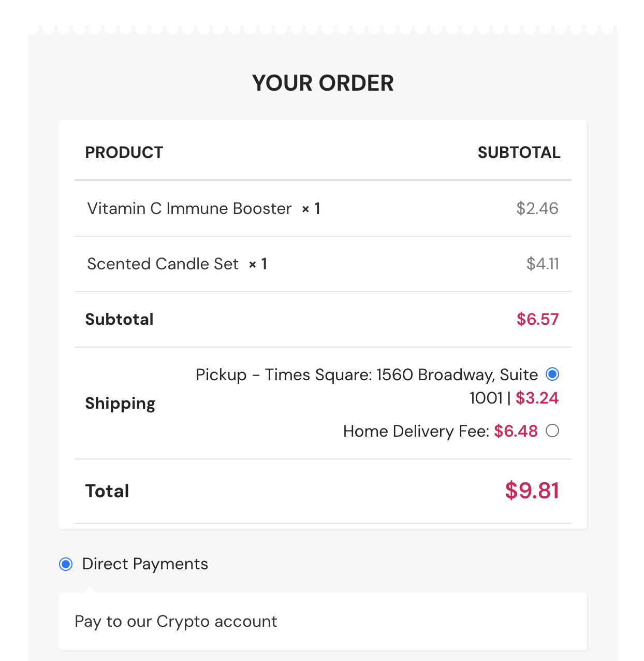Click the $6.48 home delivery price
Image resolution: width=644 pixels, height=661 pixels.
516,431
